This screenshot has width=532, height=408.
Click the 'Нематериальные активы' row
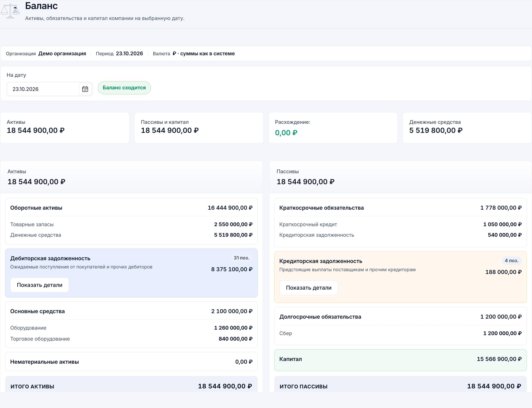(131, 362)
